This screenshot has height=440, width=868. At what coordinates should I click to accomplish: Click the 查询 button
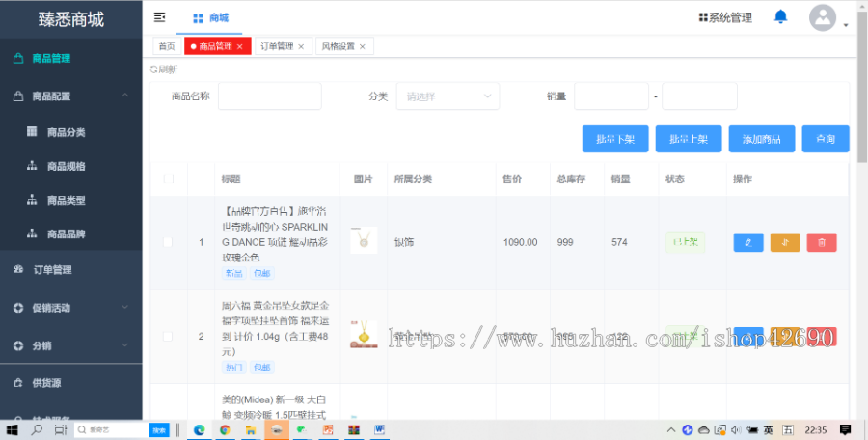click(826, 139)
